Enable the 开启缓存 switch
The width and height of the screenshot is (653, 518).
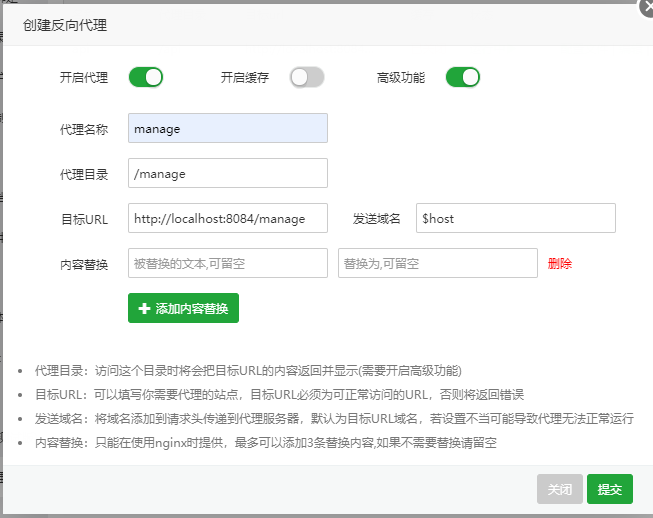(307, 77)
